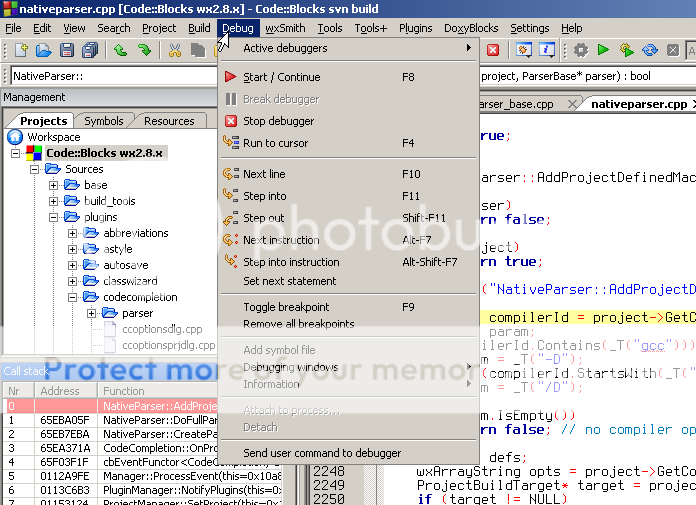Click the red X stop icon in toolbar
696x505 pixels.
coord(493,50)
